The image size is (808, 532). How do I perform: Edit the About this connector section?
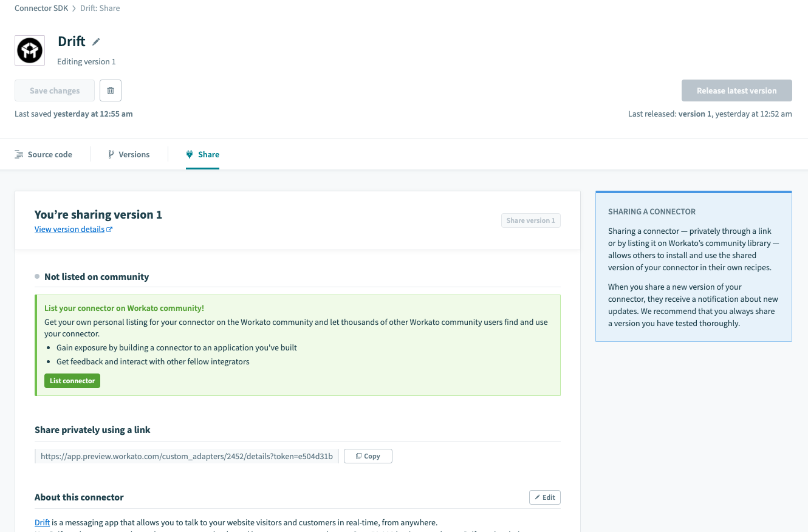coord(544,497)
